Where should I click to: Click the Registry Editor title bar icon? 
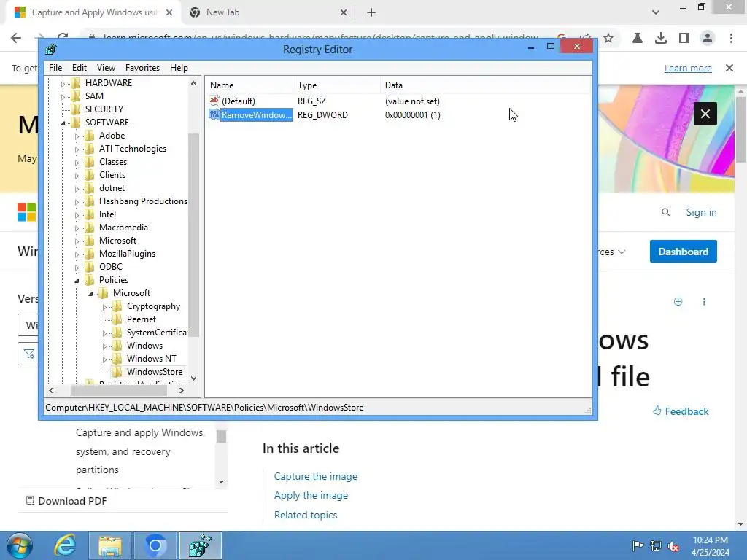(50, 50)
